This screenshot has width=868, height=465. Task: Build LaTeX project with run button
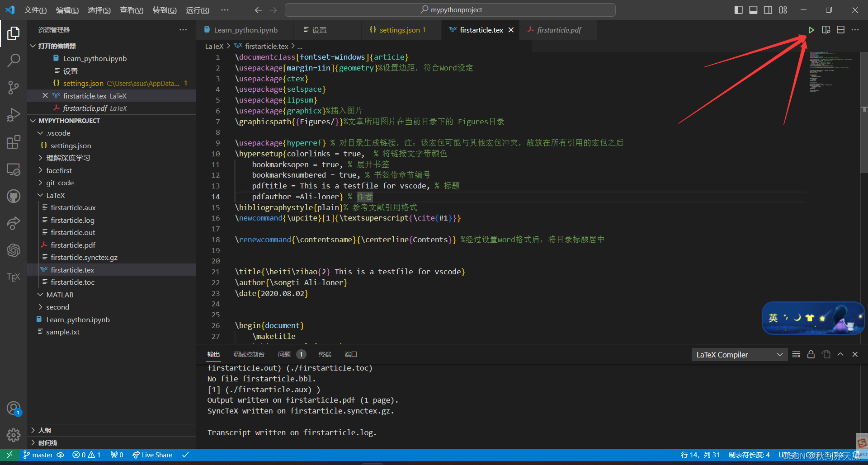[811, 30]
